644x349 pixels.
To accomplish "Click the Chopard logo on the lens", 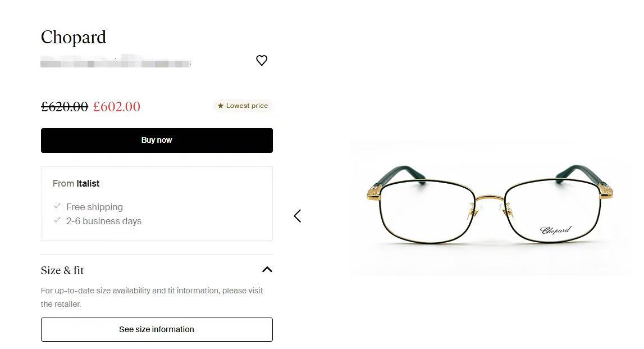I will tap(555, 230).
